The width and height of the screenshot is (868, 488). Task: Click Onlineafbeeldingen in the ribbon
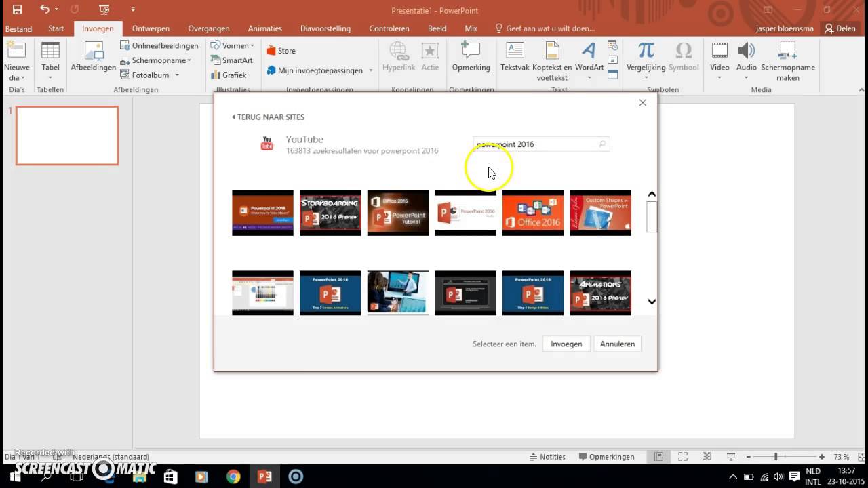[159, 45]
